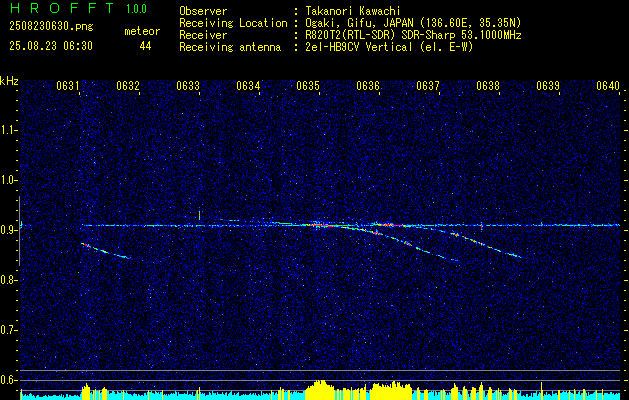Click the kHz axis unit label

coord(9,81)
